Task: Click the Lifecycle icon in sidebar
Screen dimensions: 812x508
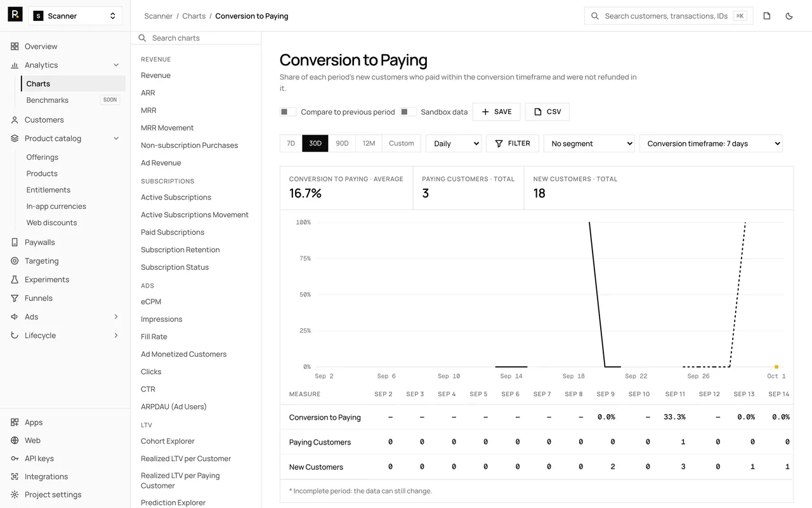Action: (15, 335)
